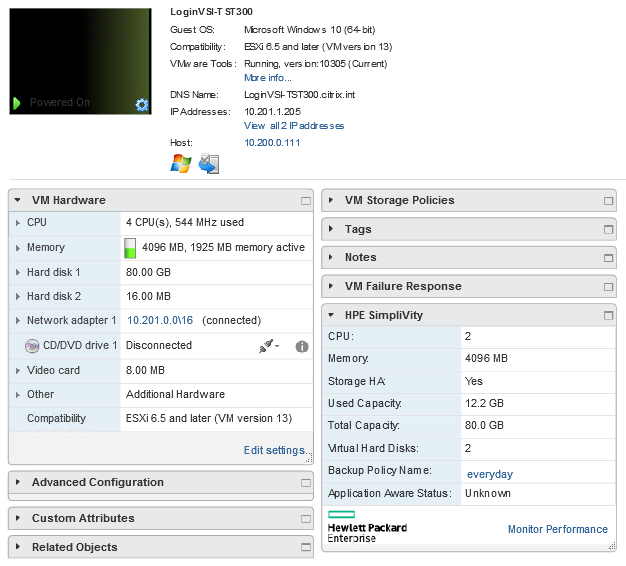
Task: Click the green Powered On play icon
Action: pyautogui.click(x=17, y=103)
